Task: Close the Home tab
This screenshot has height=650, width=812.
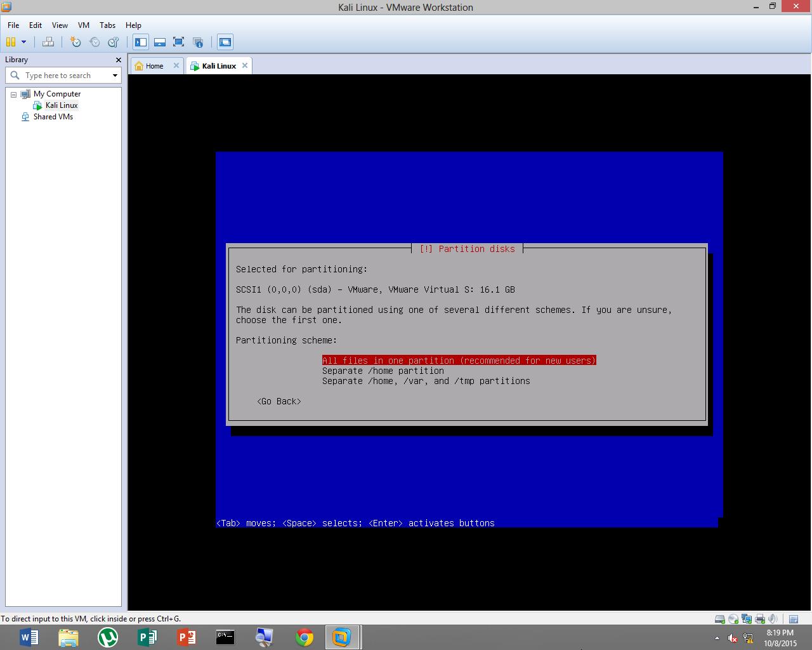Action: (x=176, y=65)
